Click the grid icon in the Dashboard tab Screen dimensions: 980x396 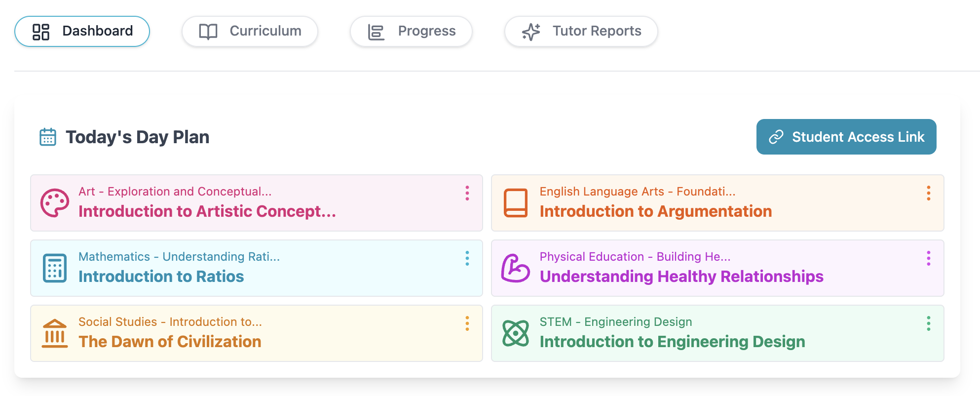[x=41, y=32]
